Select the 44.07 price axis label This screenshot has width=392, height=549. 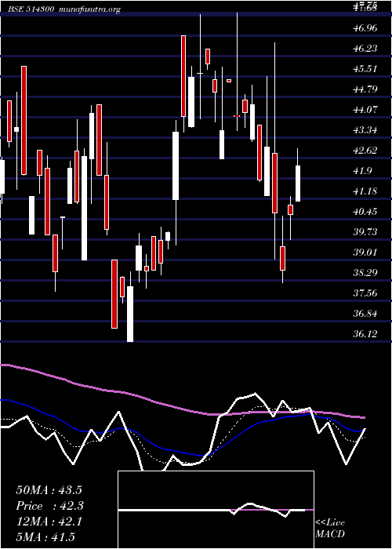(x=365, y=110)
